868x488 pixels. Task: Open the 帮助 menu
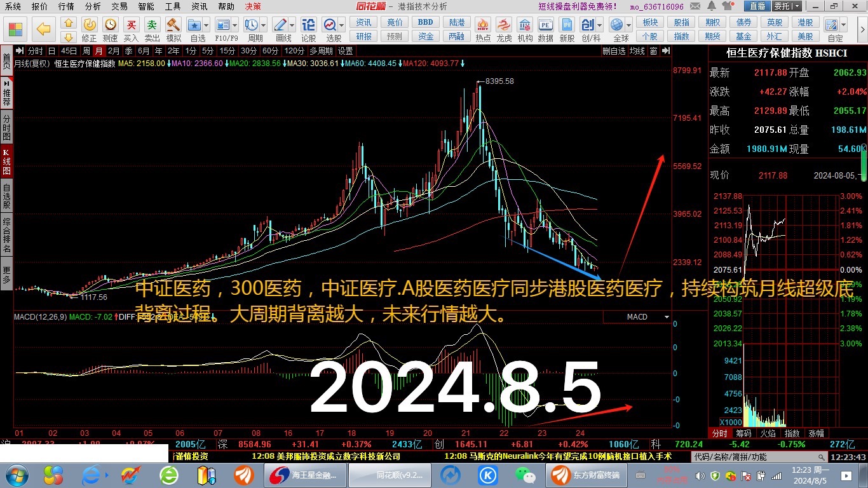226,6
